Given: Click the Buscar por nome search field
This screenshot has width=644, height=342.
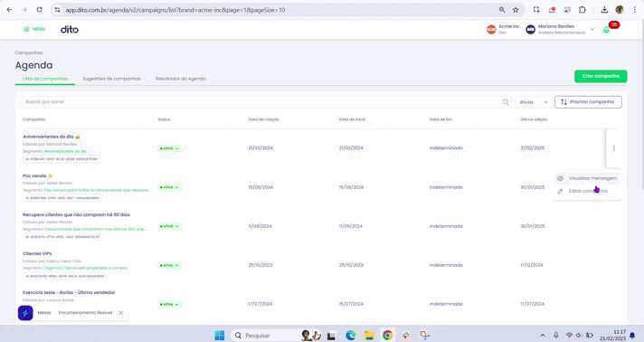Looking at the screenshot, I should (x=266, y=102).
